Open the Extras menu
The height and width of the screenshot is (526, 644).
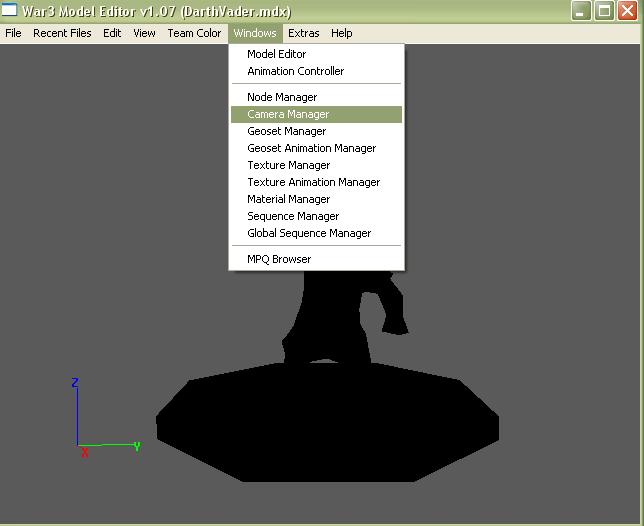coord(304,33)
